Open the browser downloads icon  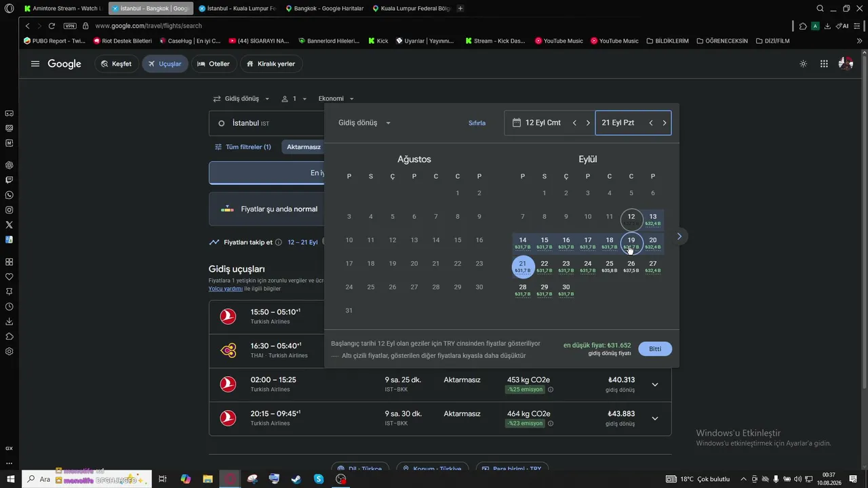pyautogui.click(x=827, y=26)
